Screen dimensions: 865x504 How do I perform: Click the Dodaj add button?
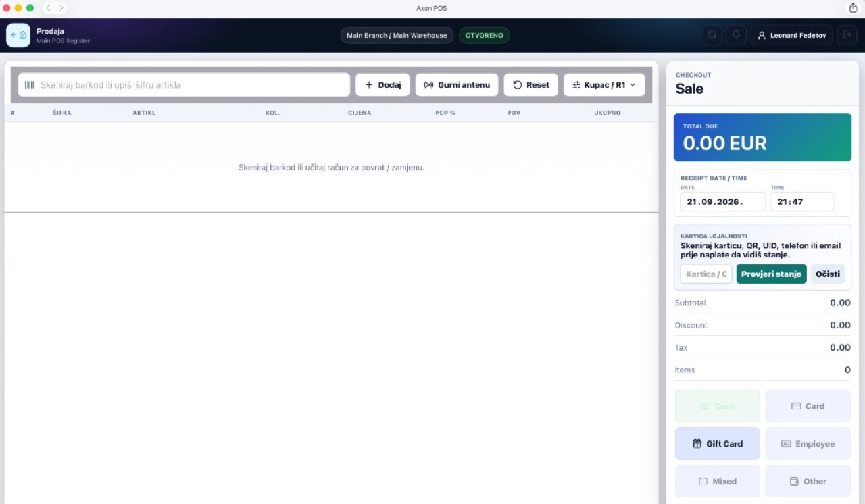[x=382, y=85]
